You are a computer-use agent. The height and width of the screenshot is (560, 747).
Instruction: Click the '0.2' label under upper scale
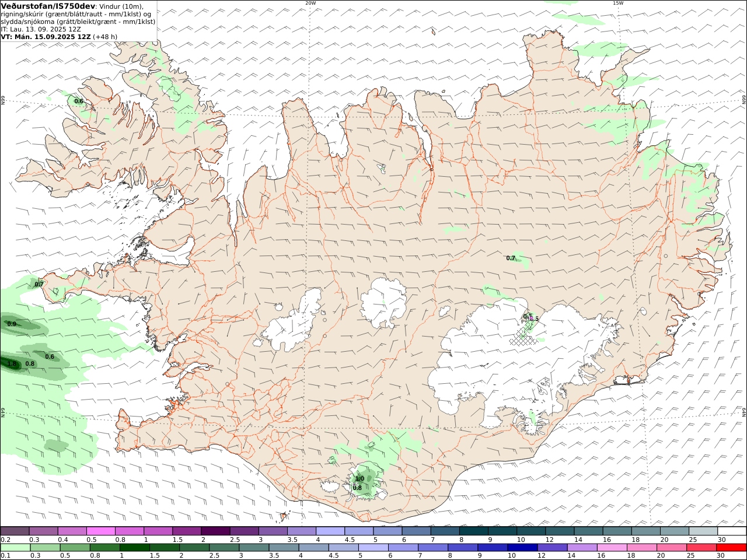pyautogui.click(x=5, y=540)
